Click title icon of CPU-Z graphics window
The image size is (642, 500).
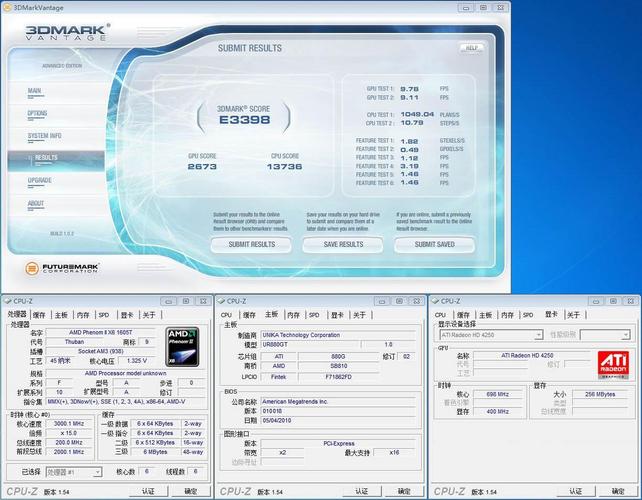436,301
